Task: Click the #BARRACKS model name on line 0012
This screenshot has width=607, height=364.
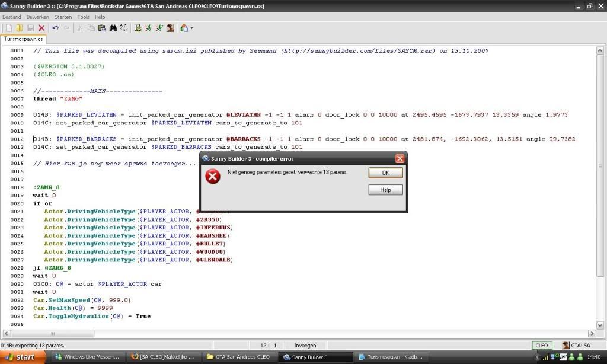Action: point(244,139)
